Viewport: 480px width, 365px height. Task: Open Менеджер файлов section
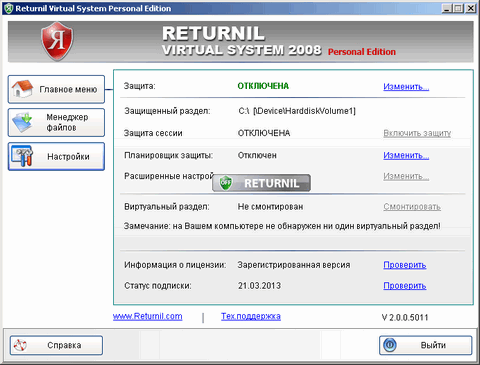point(56,122)
